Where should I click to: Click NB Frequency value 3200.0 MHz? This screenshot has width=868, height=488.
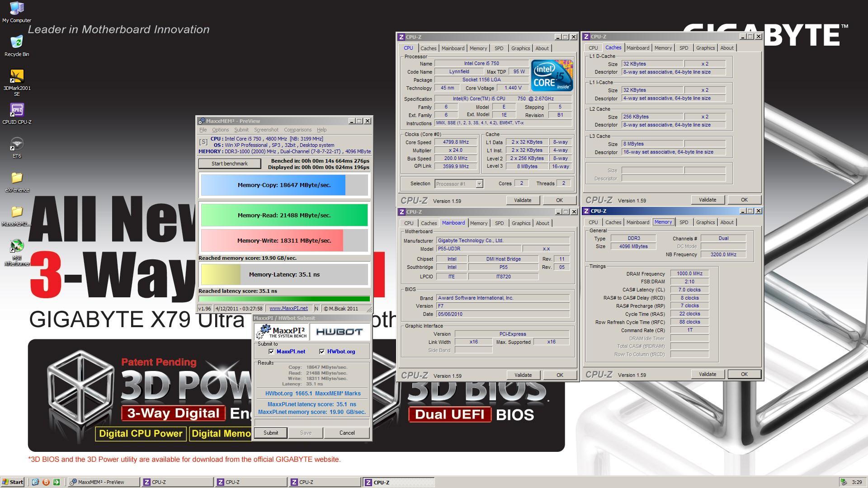click(723, 254)
